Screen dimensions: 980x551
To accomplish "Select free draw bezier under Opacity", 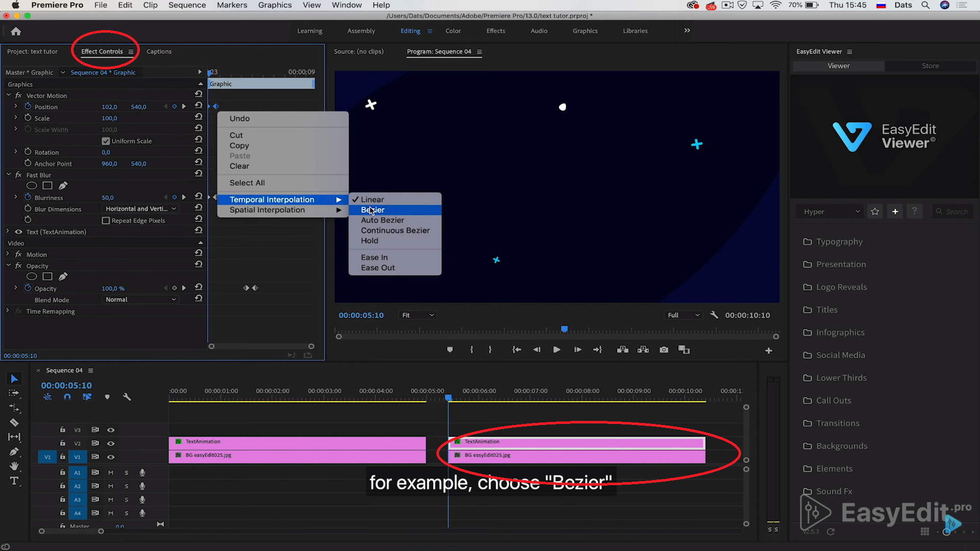I will [63, 277].
